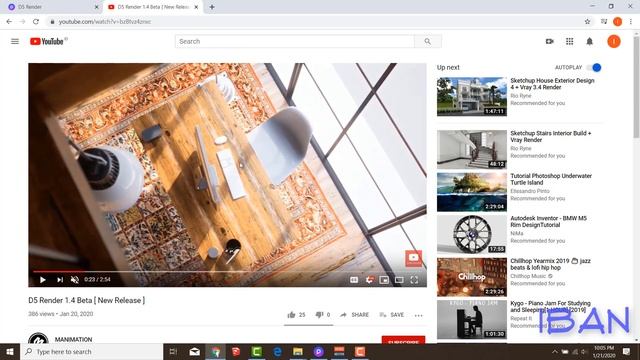Open the YouTube hamburger guide menu
The image size is (640, 360).
(x=15, y=41)
